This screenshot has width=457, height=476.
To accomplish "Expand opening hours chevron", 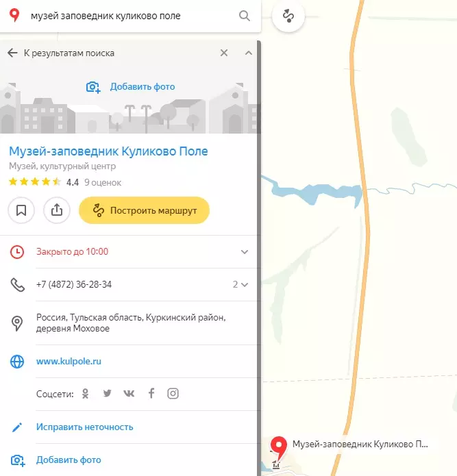I will [245, 251].
